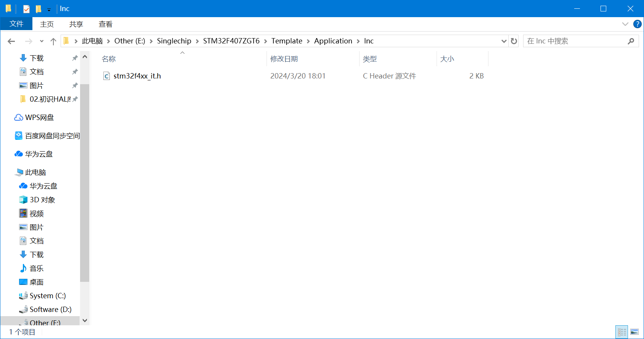
Task: Click the pin icon beside 下载
Action: pyautogui.click(x=75, y=58)
